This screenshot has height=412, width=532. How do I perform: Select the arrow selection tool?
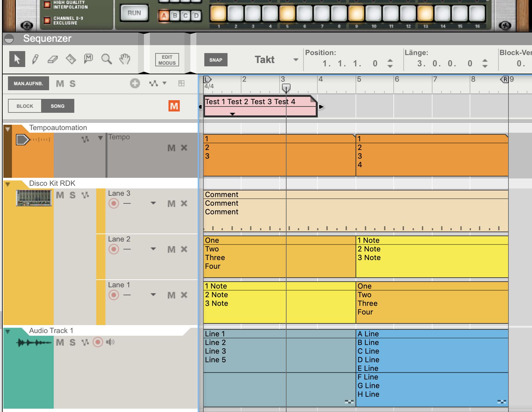[x=17, y=59]
